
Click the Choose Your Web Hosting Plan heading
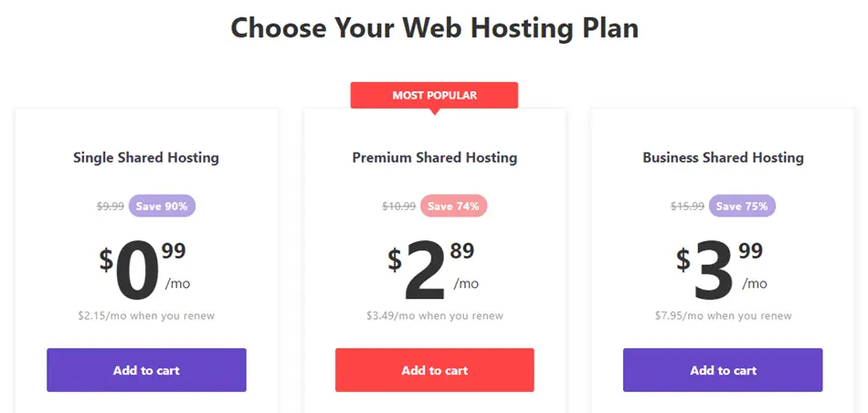[x=435, y=27]
